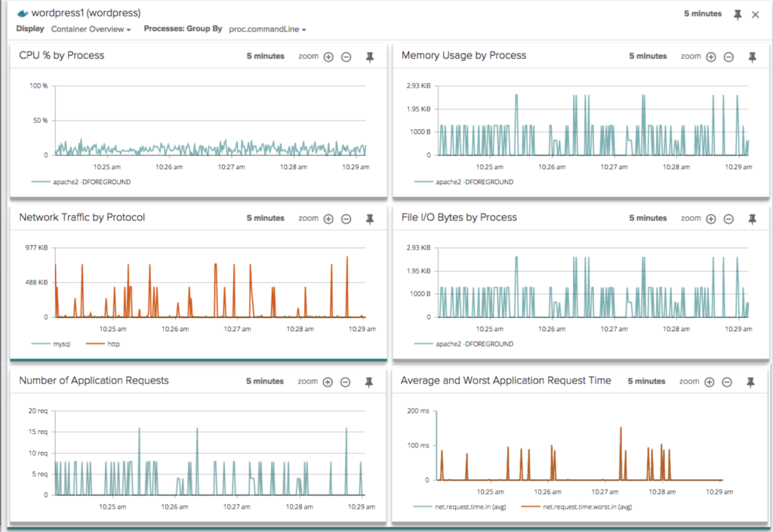The image size is (773, 532).
Task: Toggle apache2 series in File I/O legend
Action: (x=463, y=344)
